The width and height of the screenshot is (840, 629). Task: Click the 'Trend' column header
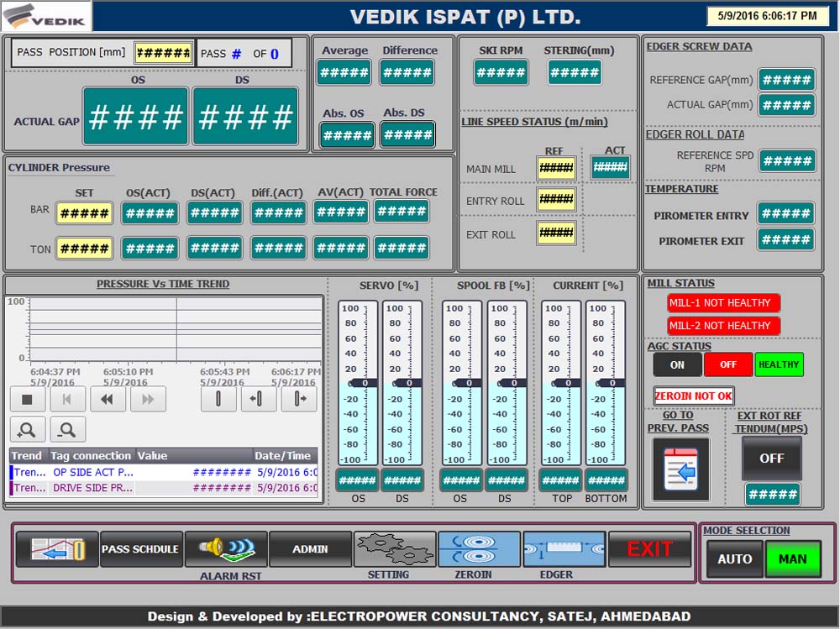[x=27, y=456]
